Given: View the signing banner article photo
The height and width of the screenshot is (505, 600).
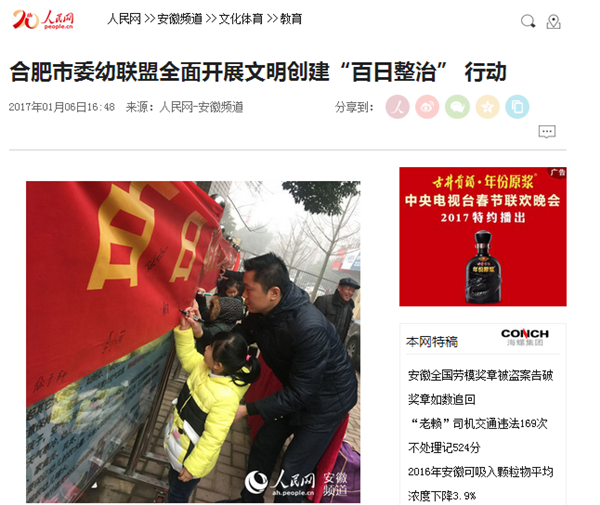Looking at the screenshot, I should (193, 342).
